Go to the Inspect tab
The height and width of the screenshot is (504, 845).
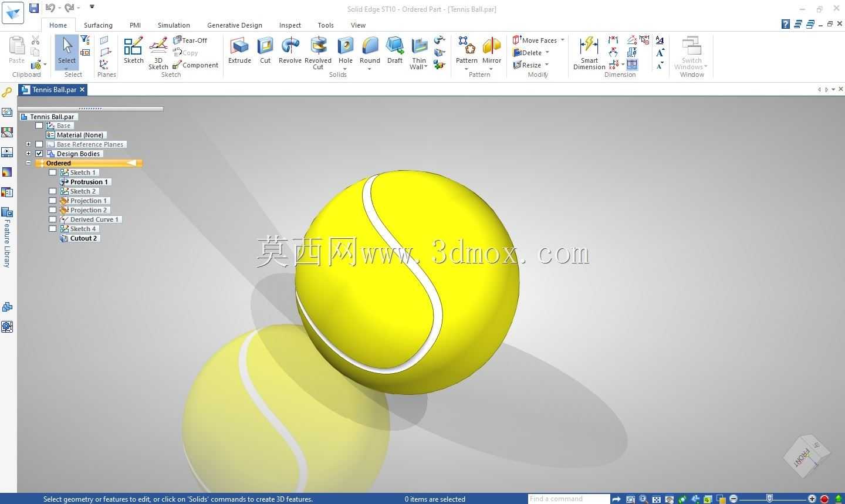pos(290,25)
